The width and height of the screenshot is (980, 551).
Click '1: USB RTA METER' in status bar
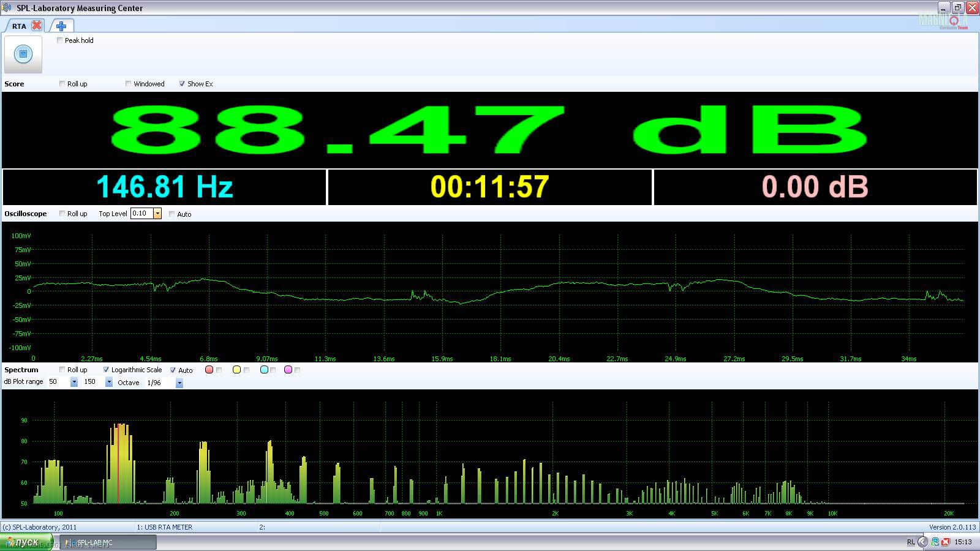165,527
